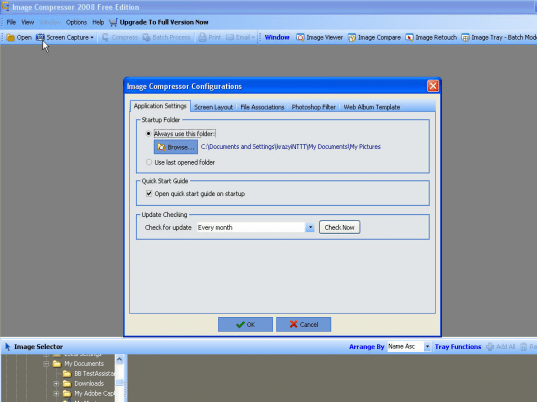Open the Options menu
Screen dimensions: 537x402
(76, 22)
